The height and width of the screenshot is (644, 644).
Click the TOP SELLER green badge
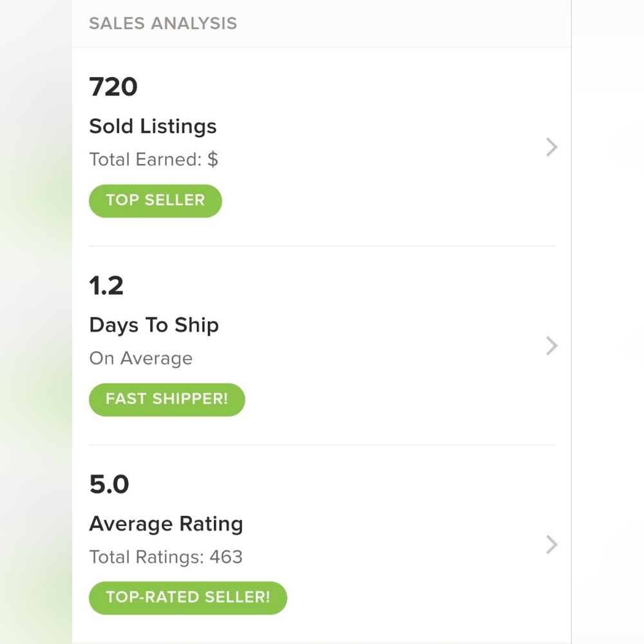coord(155,200)
